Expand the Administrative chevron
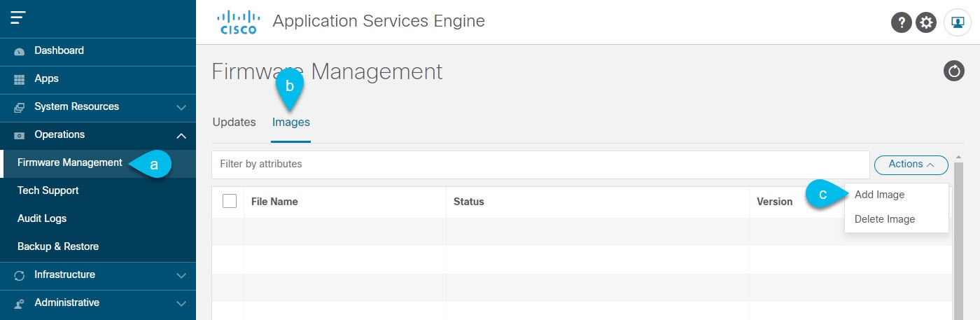The image size is (980, 320). (x=181, y=303)
